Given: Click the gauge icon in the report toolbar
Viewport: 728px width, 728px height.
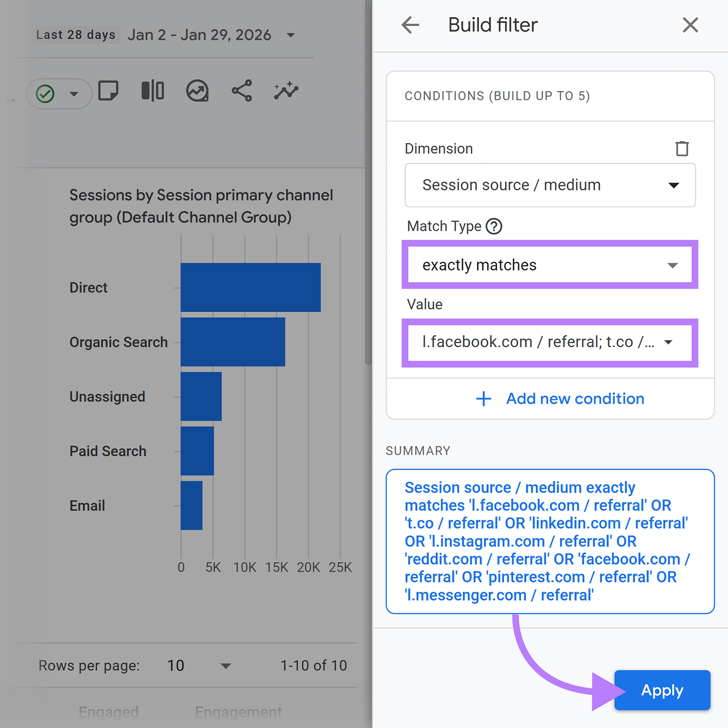Looking at the screenshot, I should [x=197, y=91].
